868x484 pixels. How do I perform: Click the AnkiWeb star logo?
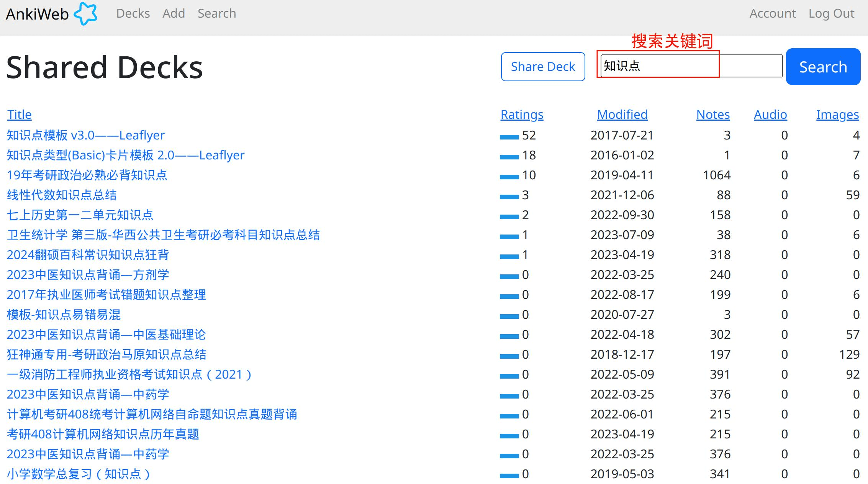pyautogui.click(x=86, y=13)
